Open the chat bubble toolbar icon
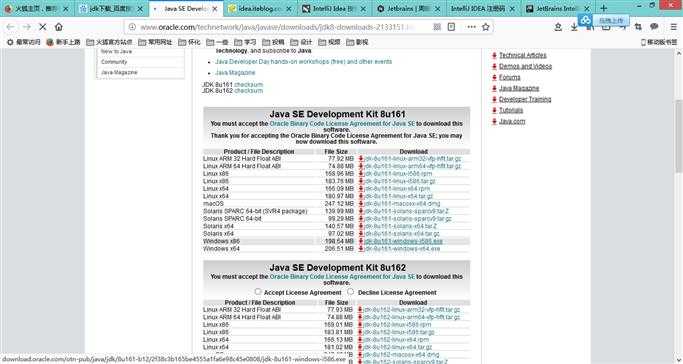Screen dimensions: 683x364 [654, 27]
